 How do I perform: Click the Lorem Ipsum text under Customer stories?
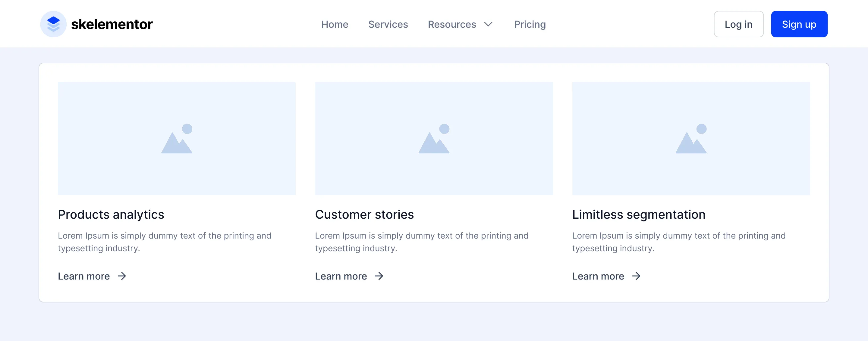click(422, 242)
